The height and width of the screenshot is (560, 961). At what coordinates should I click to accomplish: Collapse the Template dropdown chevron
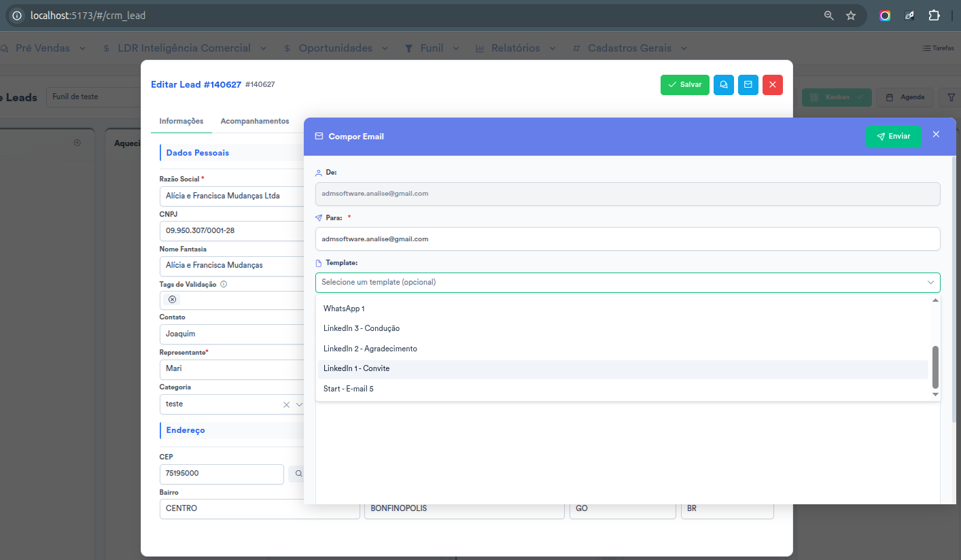click(x=930, y=282)
